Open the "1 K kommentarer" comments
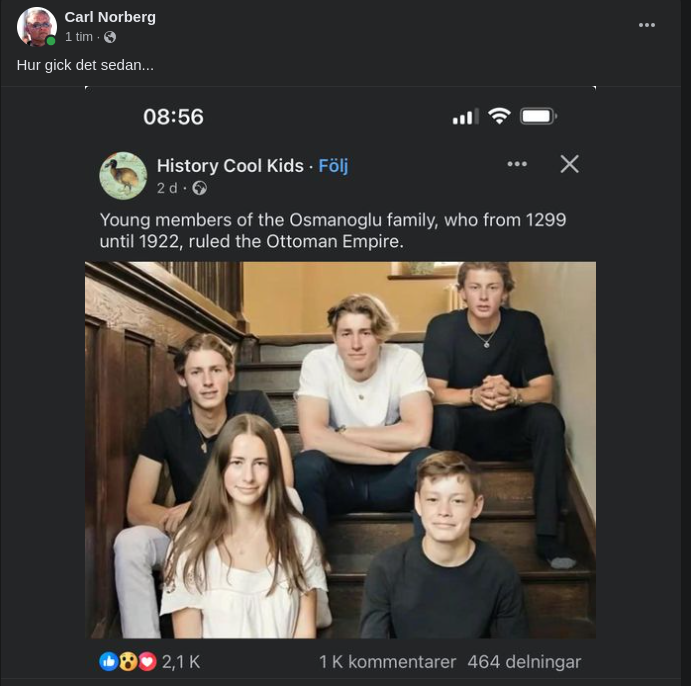Image resolution: width=691 pixels, height=686 pixels. coord(387,661)
